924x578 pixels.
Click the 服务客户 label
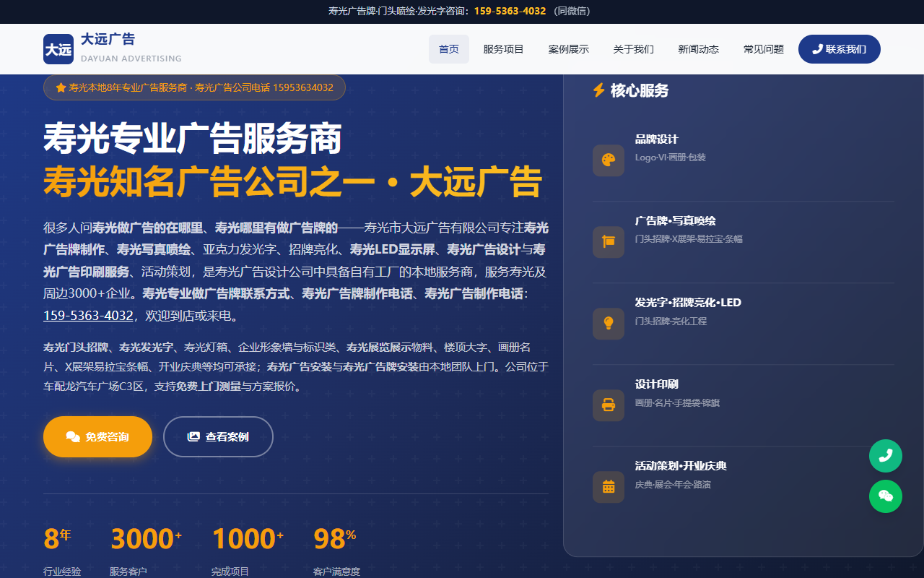(128, 571)
